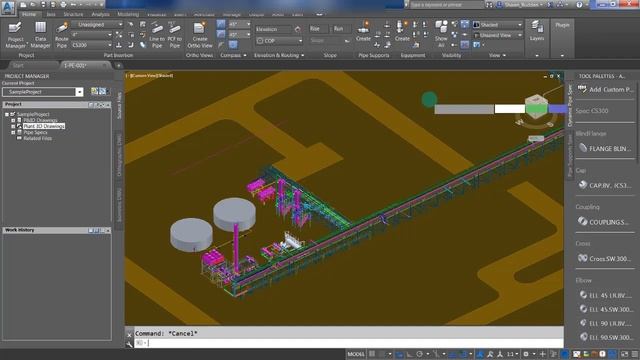Open the COP elevation dropdown
This screenshot has height=360, width=640.
pyautogui.click(x=279, y=41)
